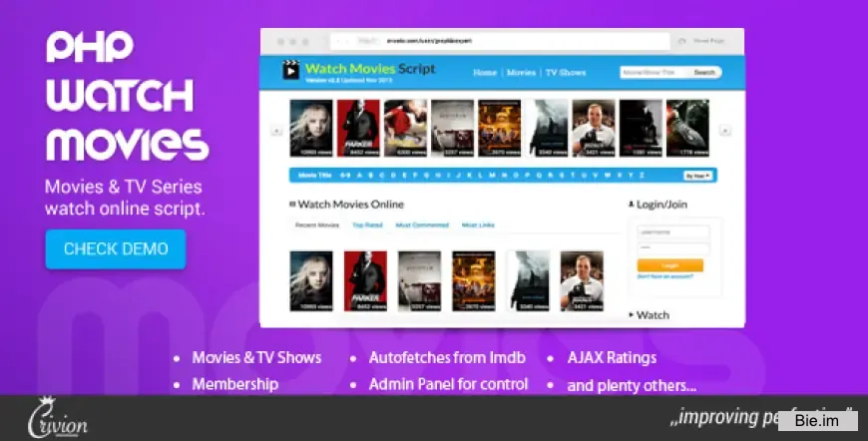The height and width of the screenshot is (441, 868).
Task: Click the carousel right arrow
Action: click(724, 131)
